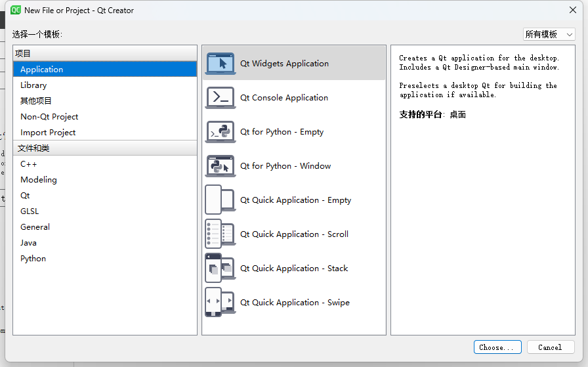
Task: Pick Qt for Python - Empty label
Action: coord(282,132)
